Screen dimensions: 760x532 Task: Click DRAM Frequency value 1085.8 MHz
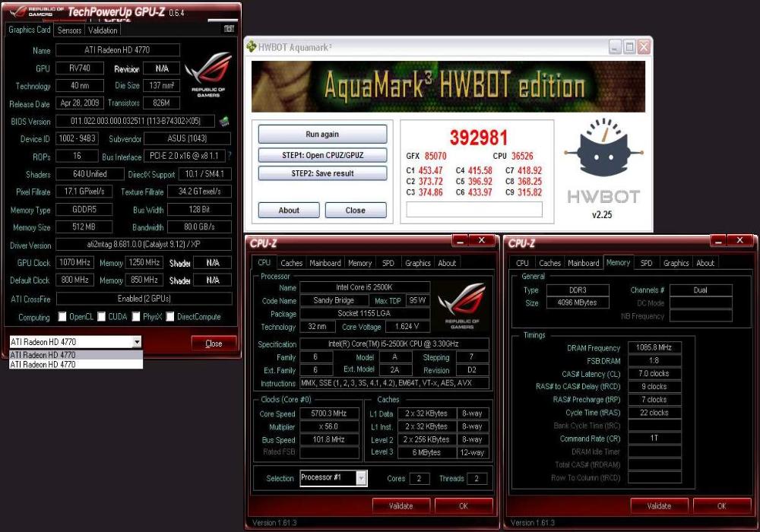pos(654,347)
